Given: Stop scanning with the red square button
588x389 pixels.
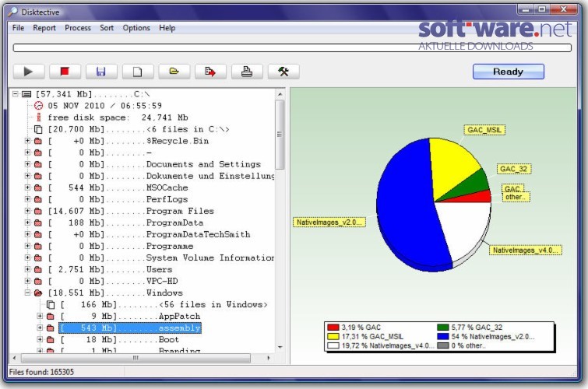Looking at the screenshot, I should (x=65, y=72).
